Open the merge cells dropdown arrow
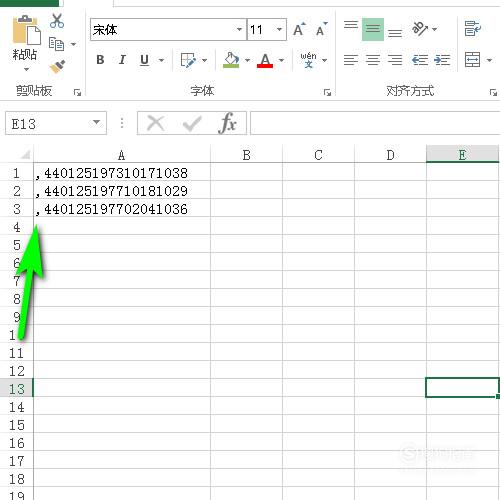Image resolution: width=500 pixels, height=500 pixels. click(x=489, y=60)
